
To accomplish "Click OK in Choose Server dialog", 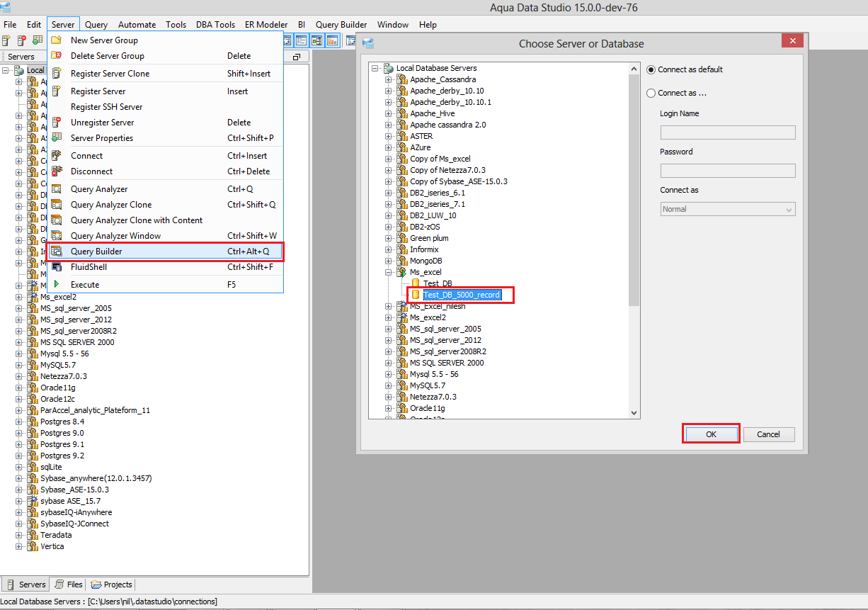I will click(x=712, y=434).
